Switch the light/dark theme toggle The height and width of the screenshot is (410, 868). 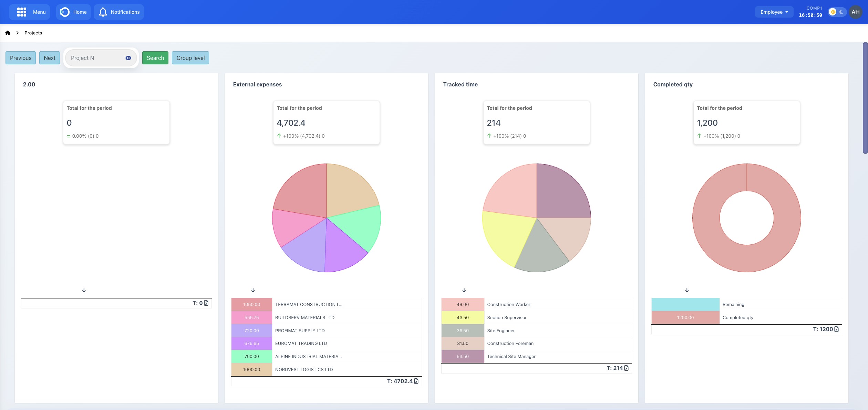[837, 12]
